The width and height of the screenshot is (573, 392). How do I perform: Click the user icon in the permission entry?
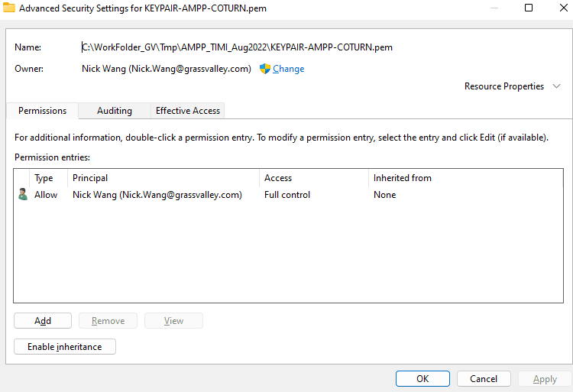(23, 195)
